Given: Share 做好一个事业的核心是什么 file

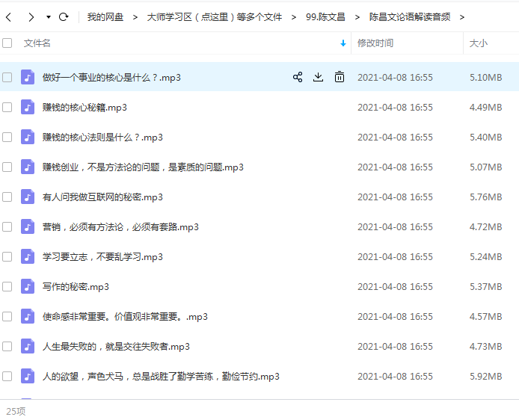Looking at the screenshot, I should (x=298, y=77).
